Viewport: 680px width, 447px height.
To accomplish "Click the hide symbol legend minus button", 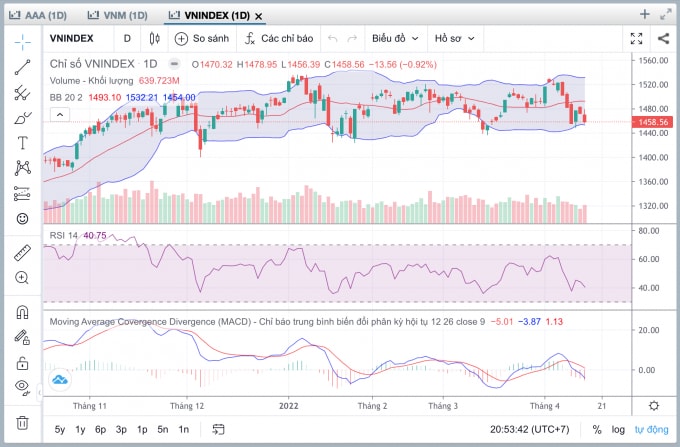I will 174,64.
